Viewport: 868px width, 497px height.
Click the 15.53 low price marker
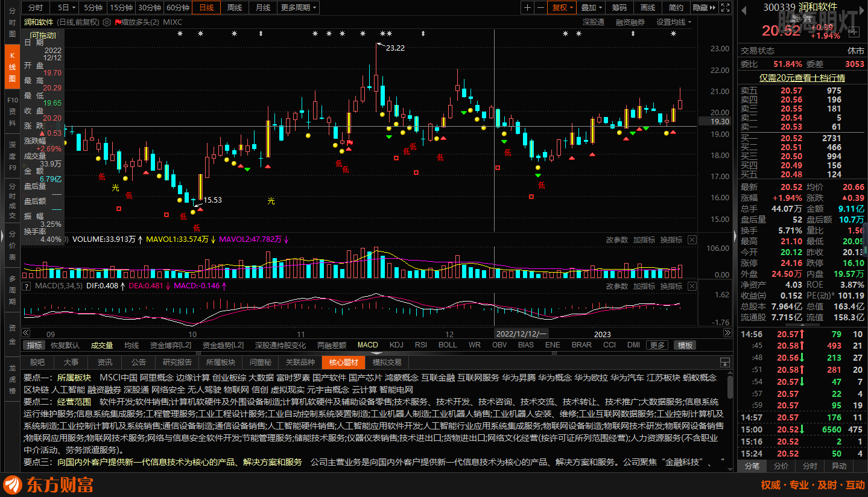pos(212,200)
